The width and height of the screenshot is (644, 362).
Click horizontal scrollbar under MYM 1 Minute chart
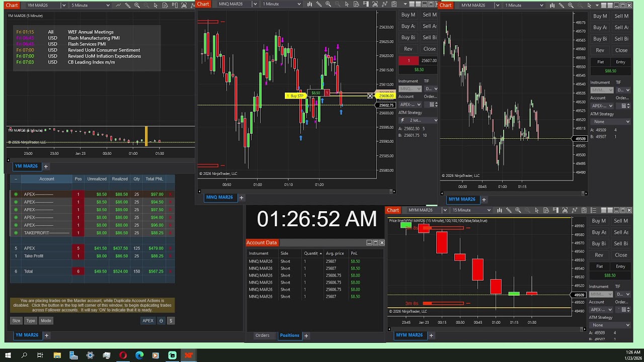point(513,194)
